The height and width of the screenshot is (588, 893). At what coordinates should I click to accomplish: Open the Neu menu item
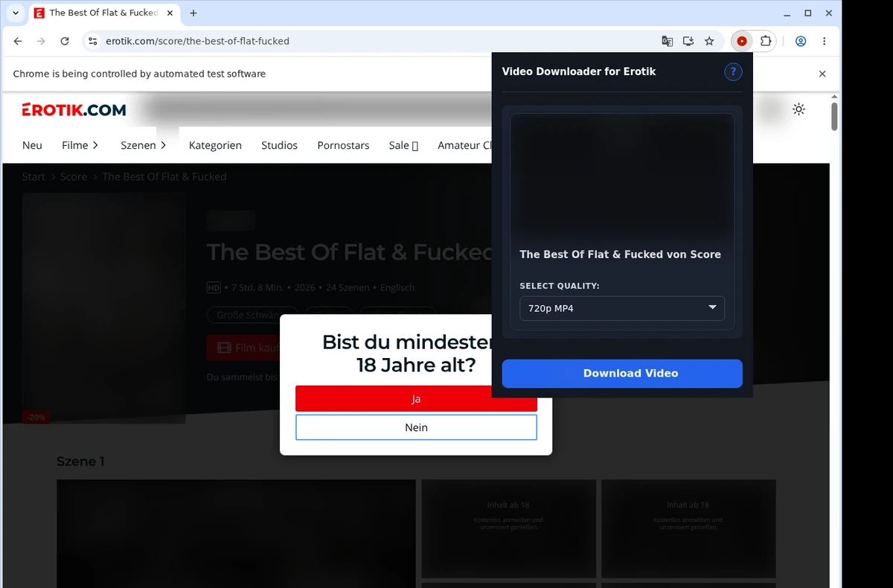32,145
